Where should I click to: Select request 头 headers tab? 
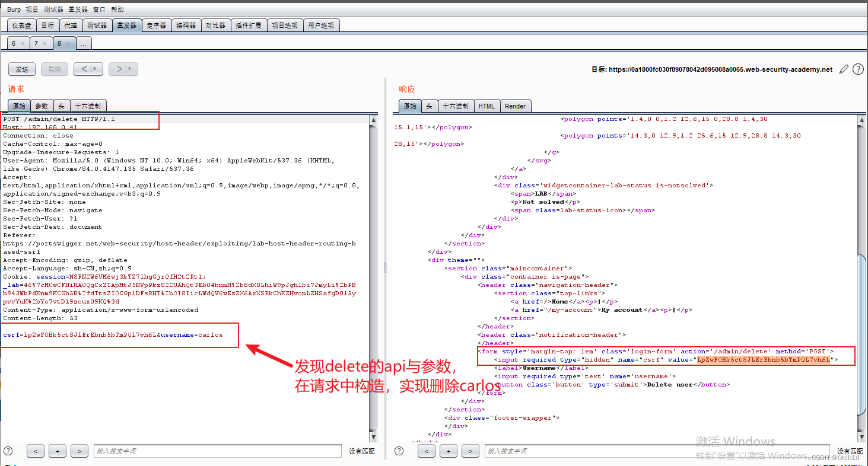click(x=61, y=106)
